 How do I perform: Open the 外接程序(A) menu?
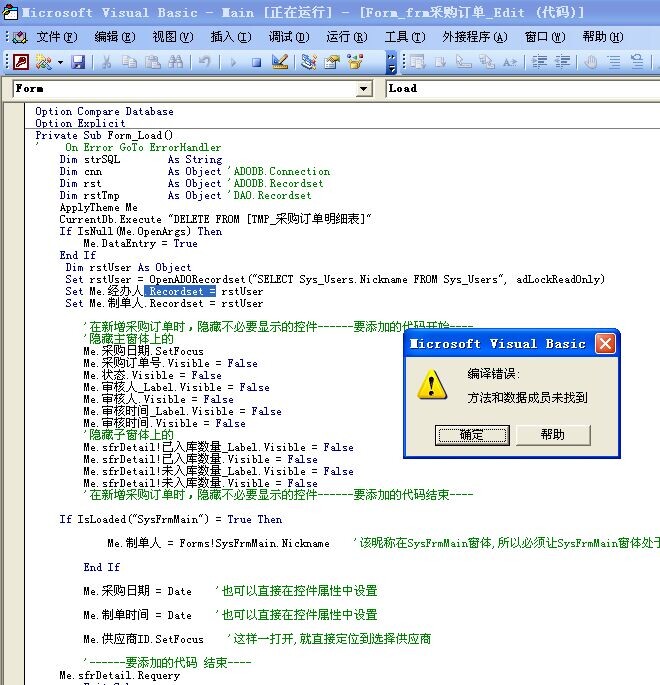[475, 37]
